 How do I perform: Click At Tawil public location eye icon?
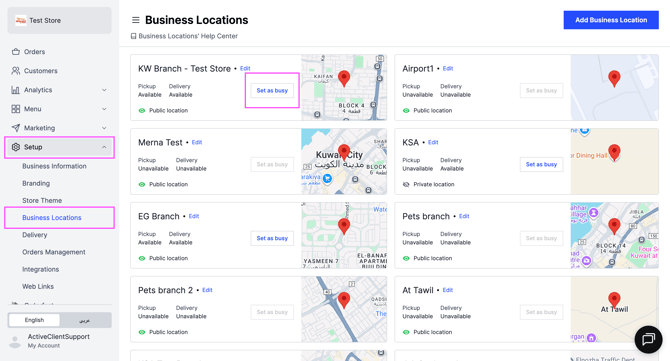point(406,332)
